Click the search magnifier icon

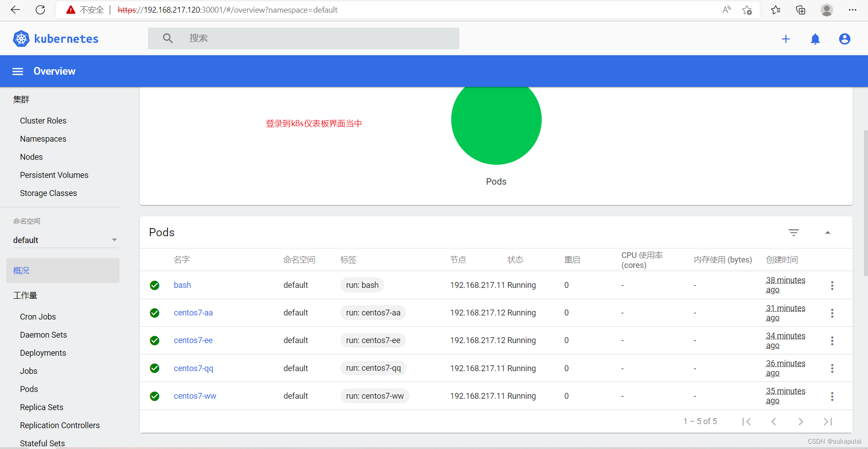click(x=168, y=38)
